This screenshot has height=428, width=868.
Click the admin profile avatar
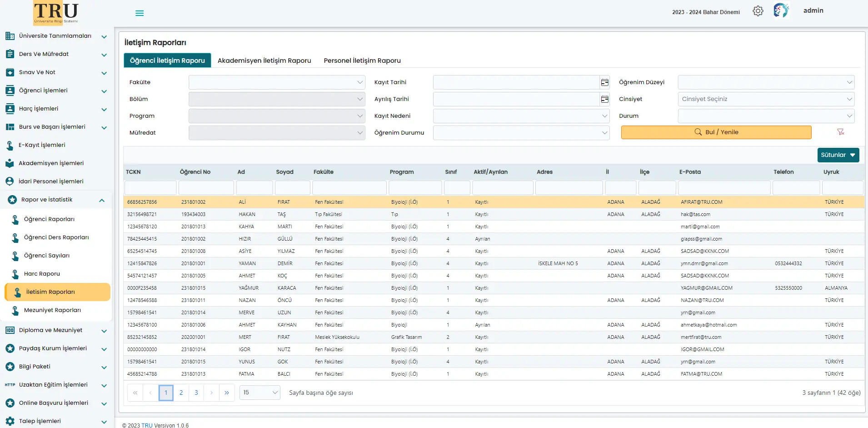(x=781, y=10)
